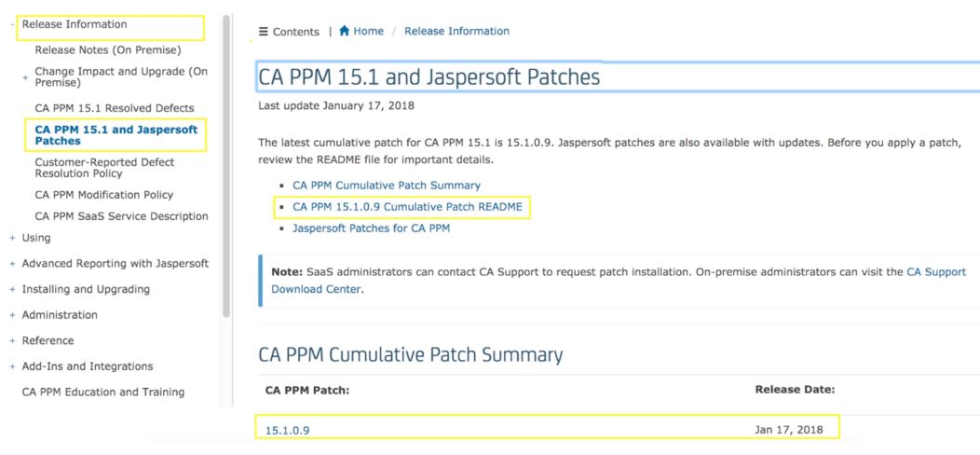Screen dimensions: 980x455
Task: Click the Contents toggle text
Action: [296, 32]
